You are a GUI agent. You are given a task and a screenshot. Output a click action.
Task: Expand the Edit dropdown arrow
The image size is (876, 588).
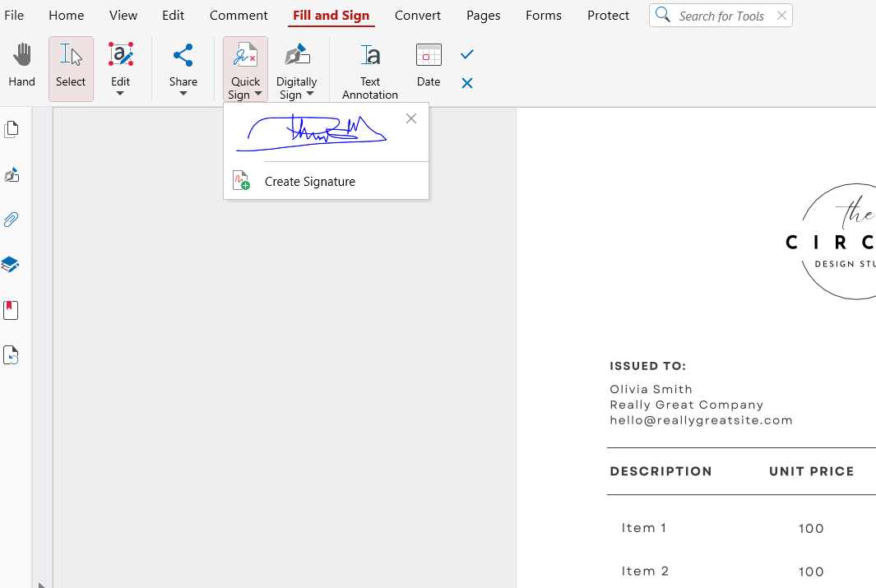120,93
